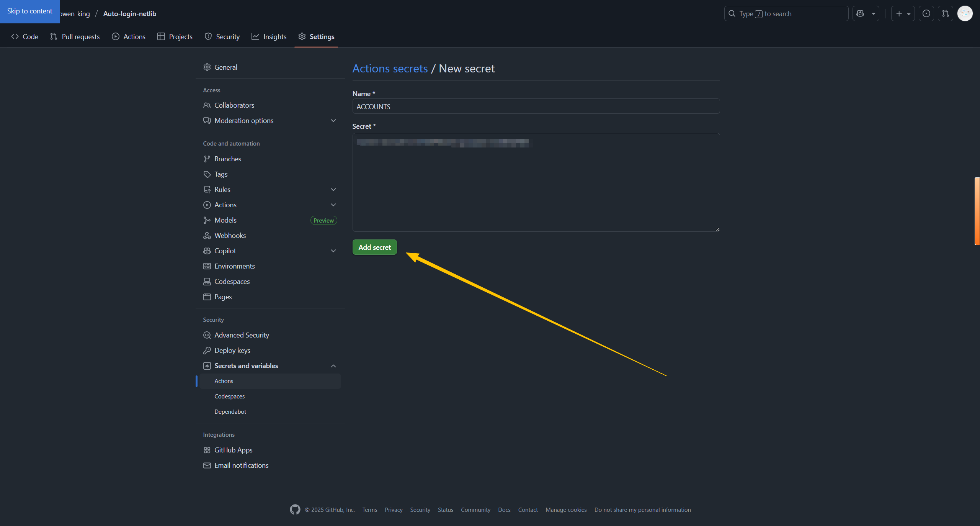Expand the Rules section in sidebar
Image resolution: width=980 pixels, height=526 pixels.
click(333, 190)
